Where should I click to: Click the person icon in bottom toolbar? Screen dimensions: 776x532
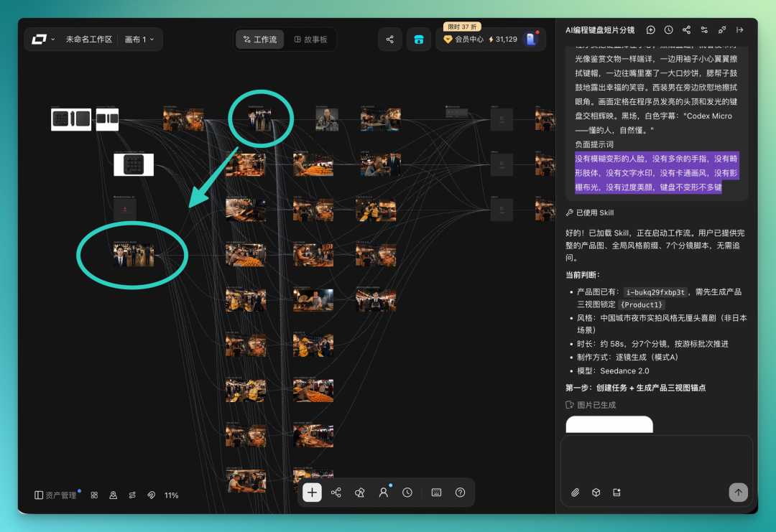(x=384, y=493)
